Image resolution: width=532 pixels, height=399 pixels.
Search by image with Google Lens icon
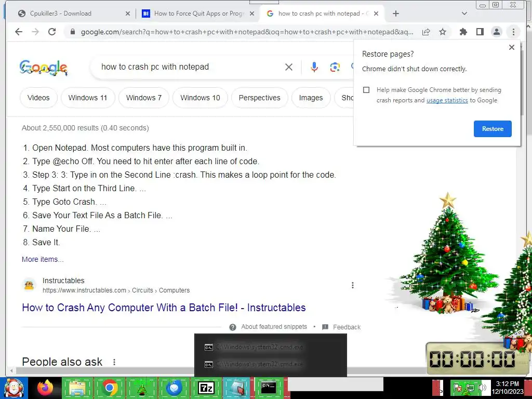(x=335, y=67)
